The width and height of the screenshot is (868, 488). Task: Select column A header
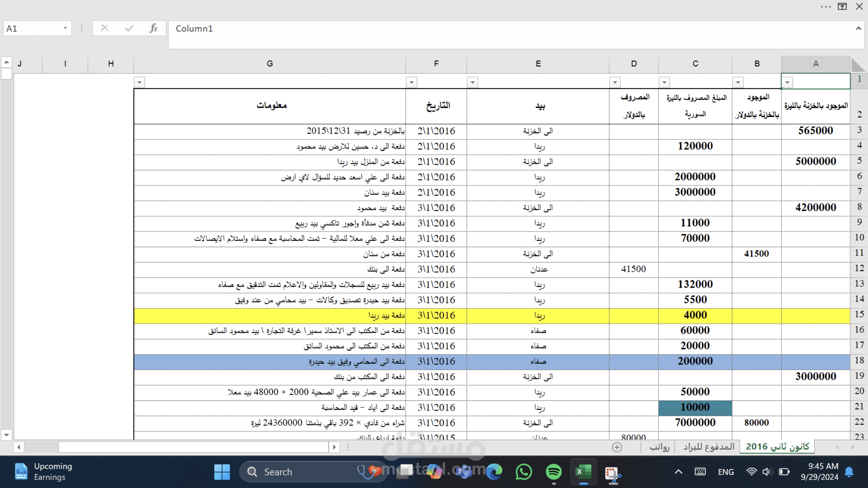[x=816, y=64]
